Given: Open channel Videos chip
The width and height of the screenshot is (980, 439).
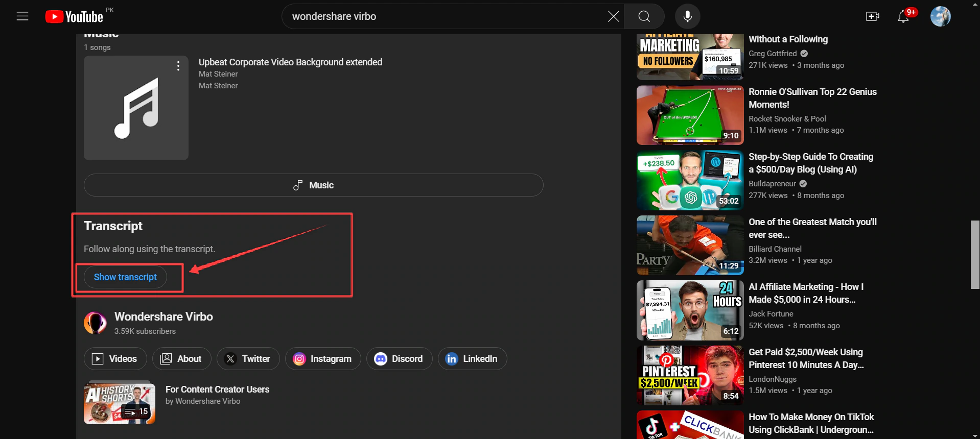Looking at the screenshot, I should pos(115,359).
